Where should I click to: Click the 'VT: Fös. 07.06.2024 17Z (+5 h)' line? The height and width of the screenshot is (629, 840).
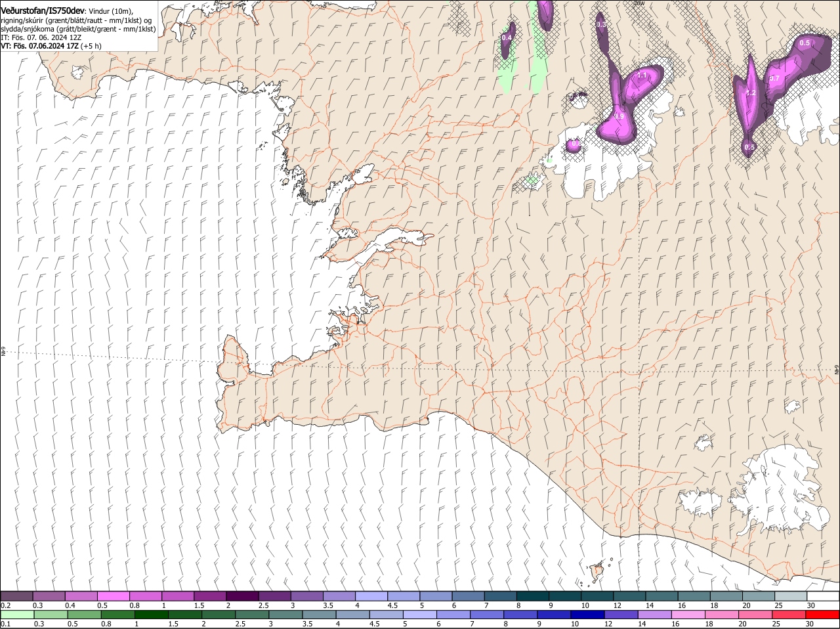pyautogui.click(x=51, y=46)
